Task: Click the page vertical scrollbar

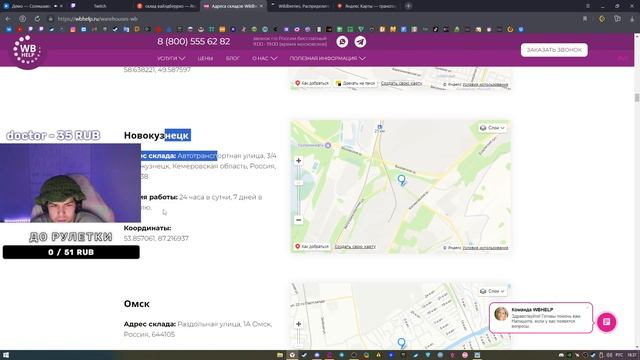Action: [637, 98]
